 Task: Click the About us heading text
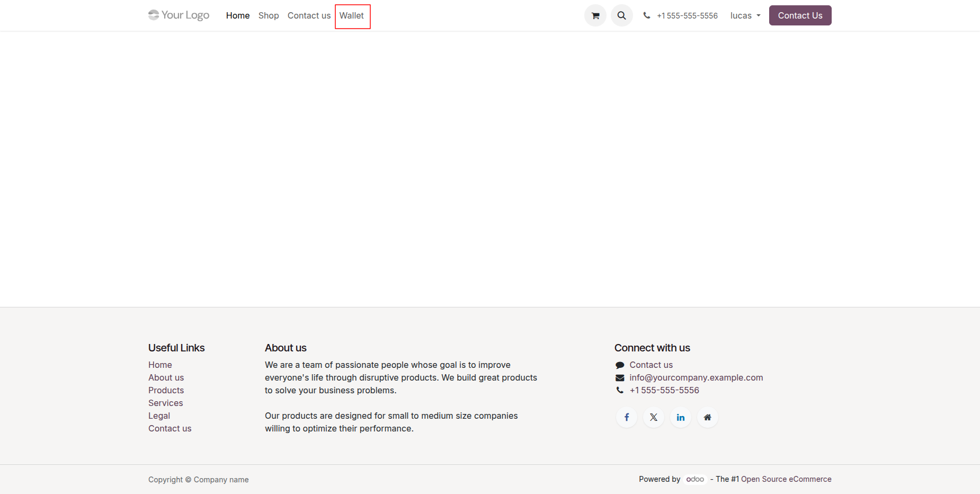(286, 348)
